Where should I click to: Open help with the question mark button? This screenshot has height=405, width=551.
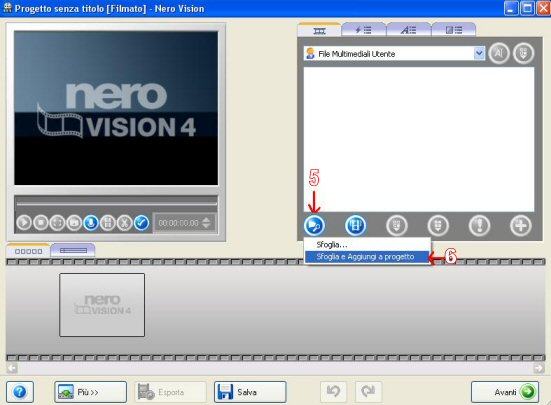(x=20, y=392)
